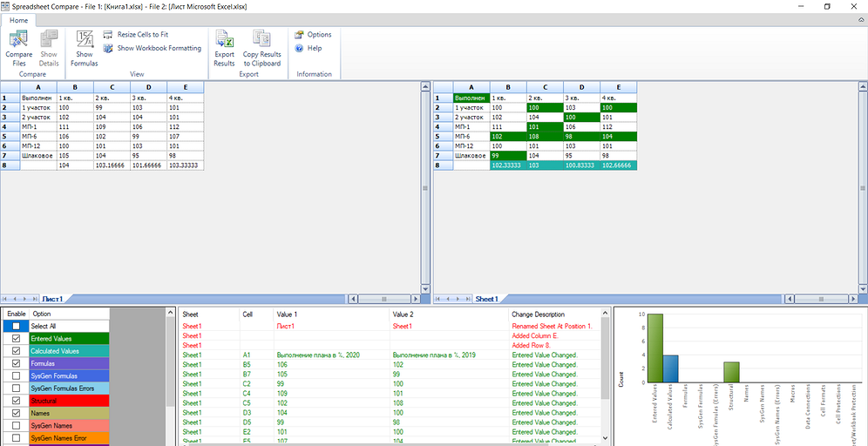The image size is (868, 446).
Task: Toggle the Show Formulas view
Action: tap(85, 40)
